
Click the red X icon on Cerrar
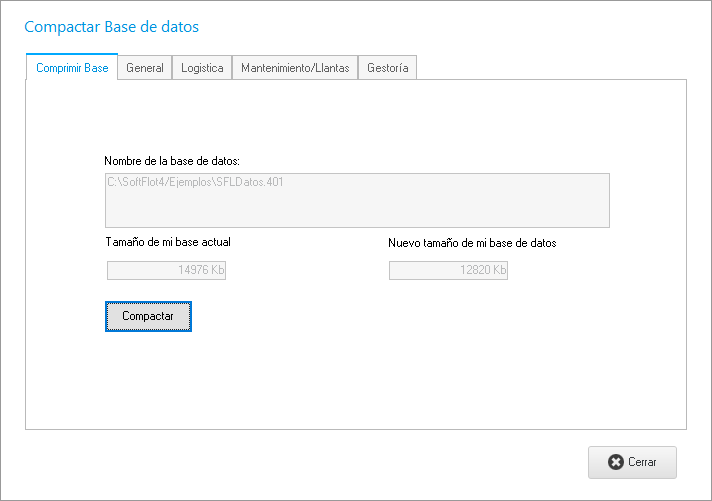(x=616, y=463)
